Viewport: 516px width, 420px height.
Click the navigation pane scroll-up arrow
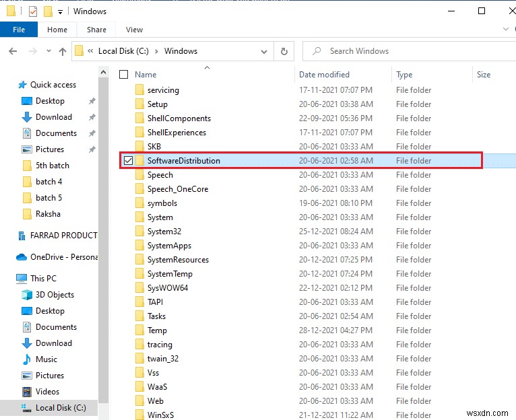click(x=103, y=73)
